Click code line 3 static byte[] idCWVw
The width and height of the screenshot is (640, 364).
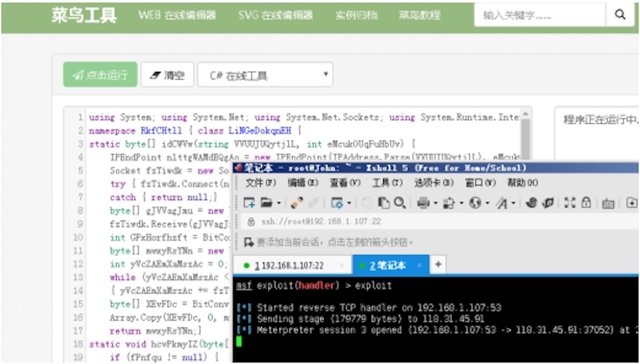pos(252,144)
